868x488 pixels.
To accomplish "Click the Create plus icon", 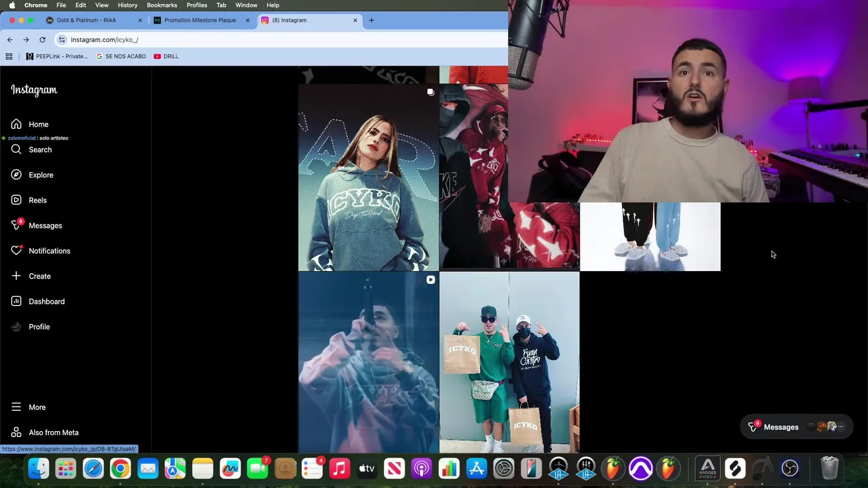I will 16,276.
